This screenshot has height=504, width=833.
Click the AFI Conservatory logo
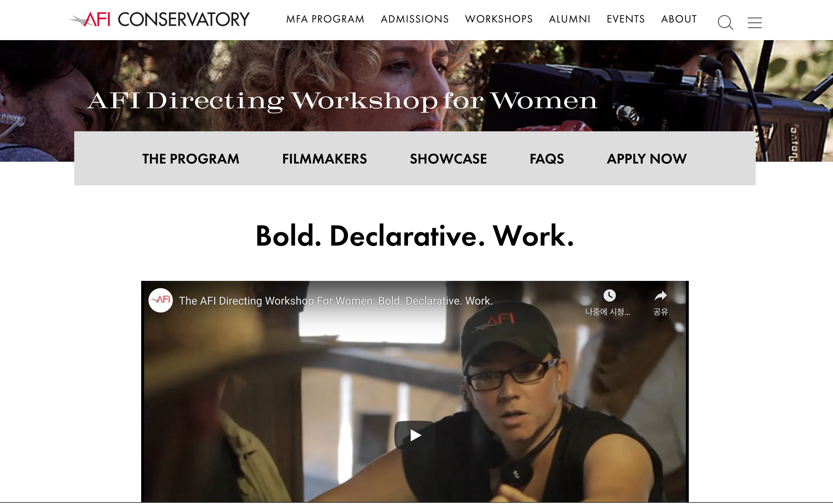point(159,19)
